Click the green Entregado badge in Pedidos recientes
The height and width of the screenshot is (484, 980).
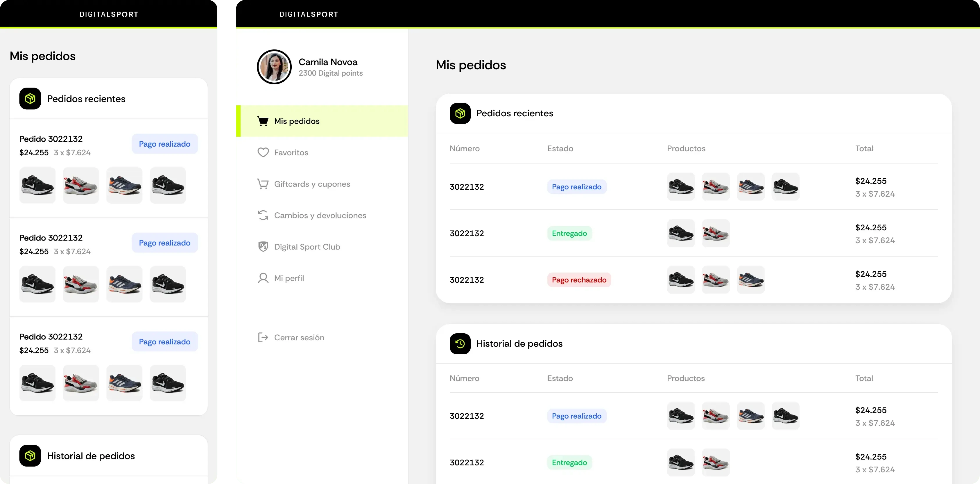click(x=569, y=234)
